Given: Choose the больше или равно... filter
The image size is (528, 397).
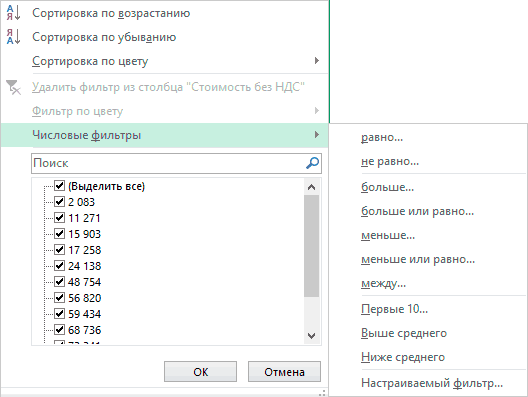Looking at the screenshot, I should (417, 211).
